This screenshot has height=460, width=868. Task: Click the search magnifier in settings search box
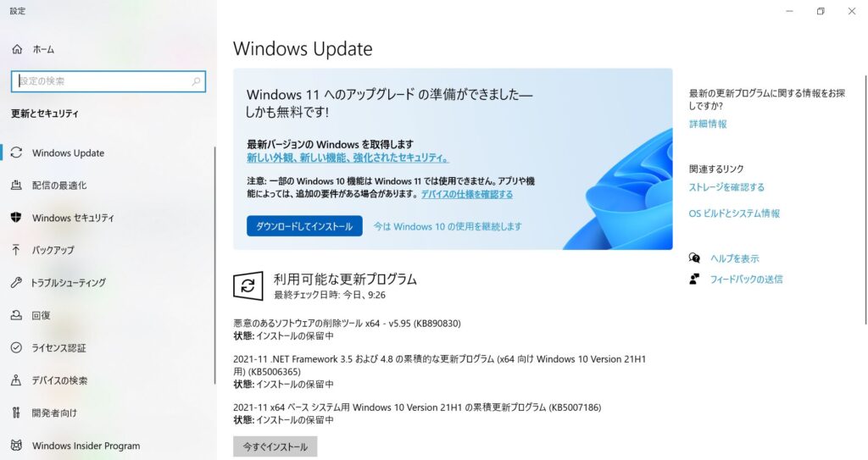pos(196,81)
